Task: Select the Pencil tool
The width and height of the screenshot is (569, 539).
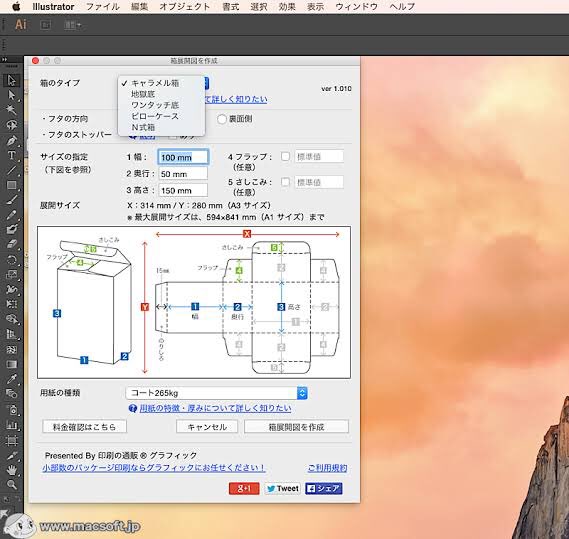Action: 11,215
